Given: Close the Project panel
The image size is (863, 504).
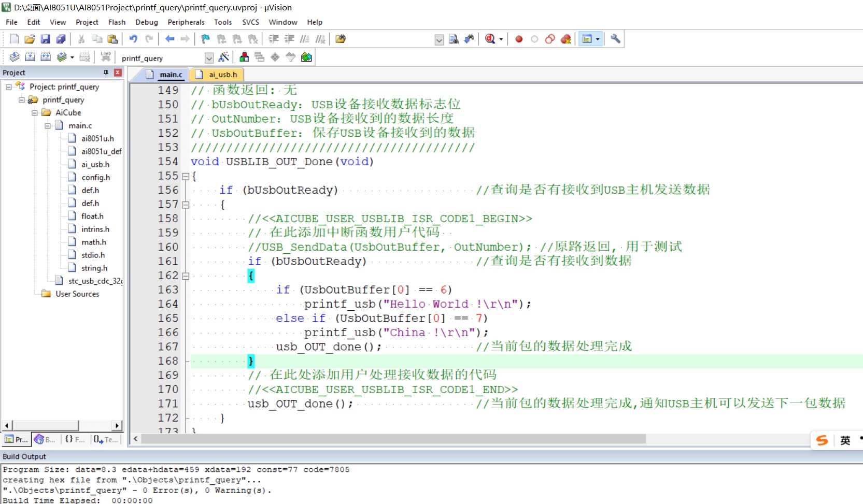Looking at the screenshot, I should point(118,73).
